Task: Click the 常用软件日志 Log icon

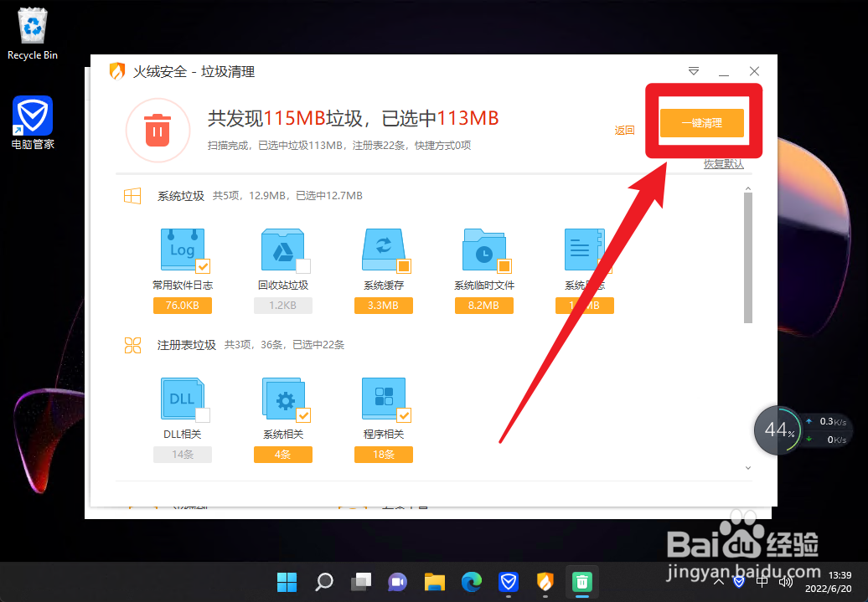Action: [x=182, y=250]
